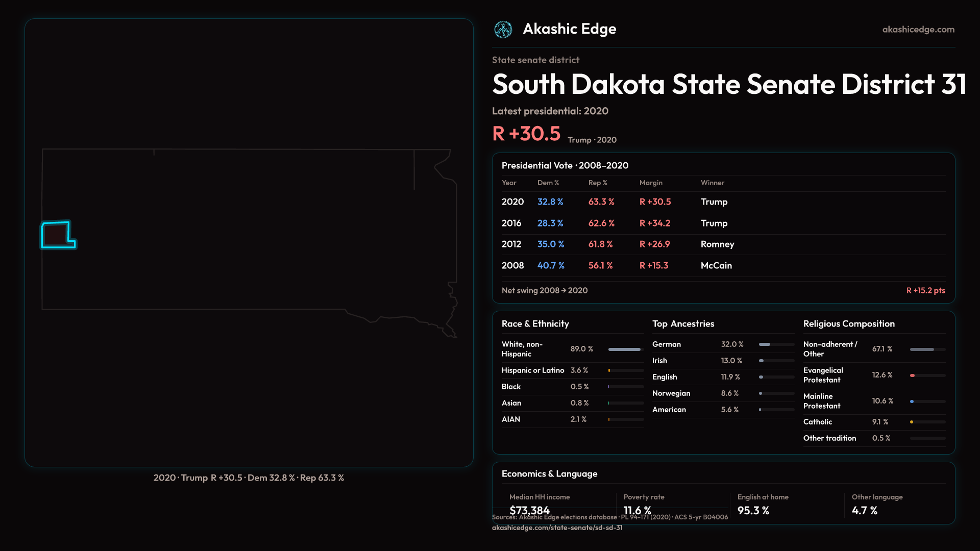Viewport: 980px width, 551px height.
Task: Click the Catholic yellow bar indicator
Action: click(912, 422)
